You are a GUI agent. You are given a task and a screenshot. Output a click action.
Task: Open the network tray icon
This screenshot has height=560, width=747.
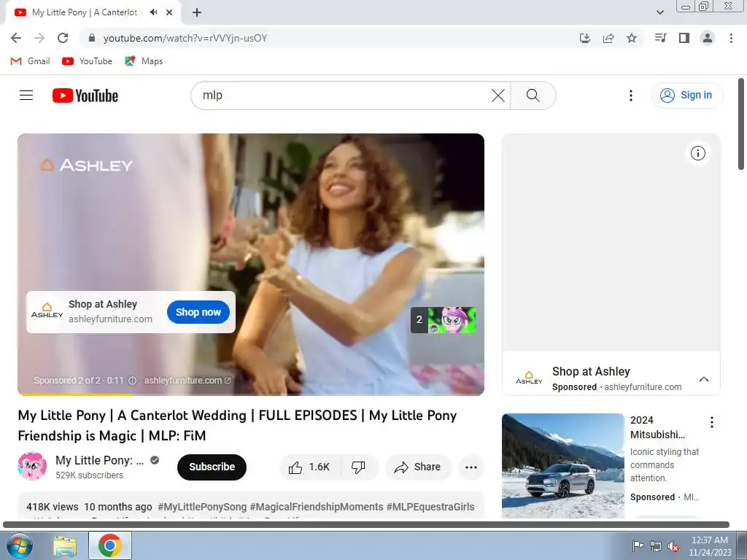(656, 546)
